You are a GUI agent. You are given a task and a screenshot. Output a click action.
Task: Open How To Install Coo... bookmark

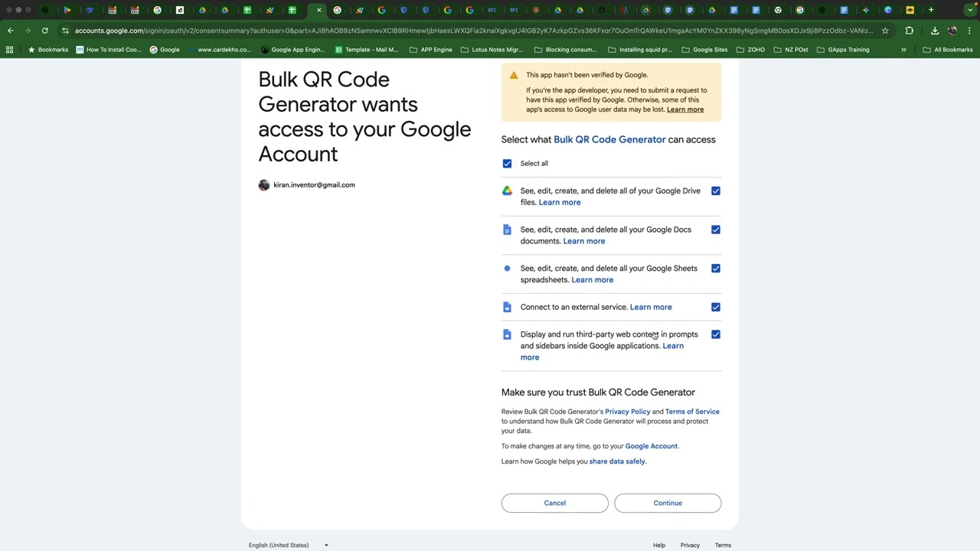coord(108,50)
